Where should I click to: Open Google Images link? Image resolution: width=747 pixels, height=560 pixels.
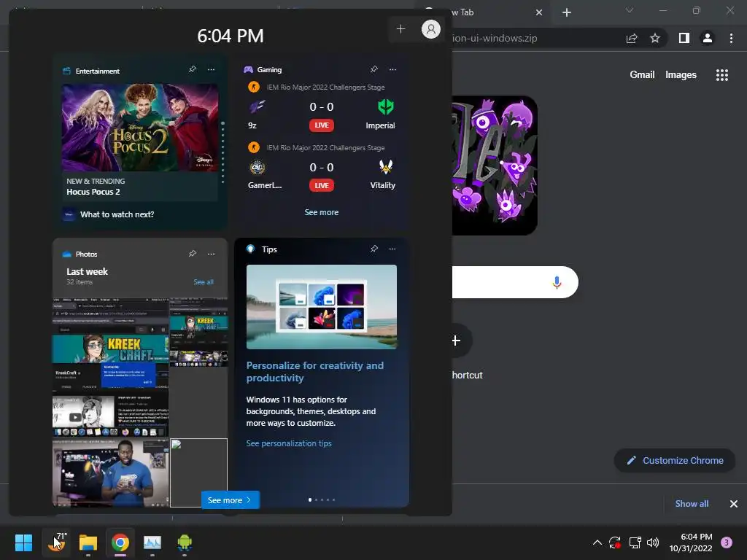[681, 75]
